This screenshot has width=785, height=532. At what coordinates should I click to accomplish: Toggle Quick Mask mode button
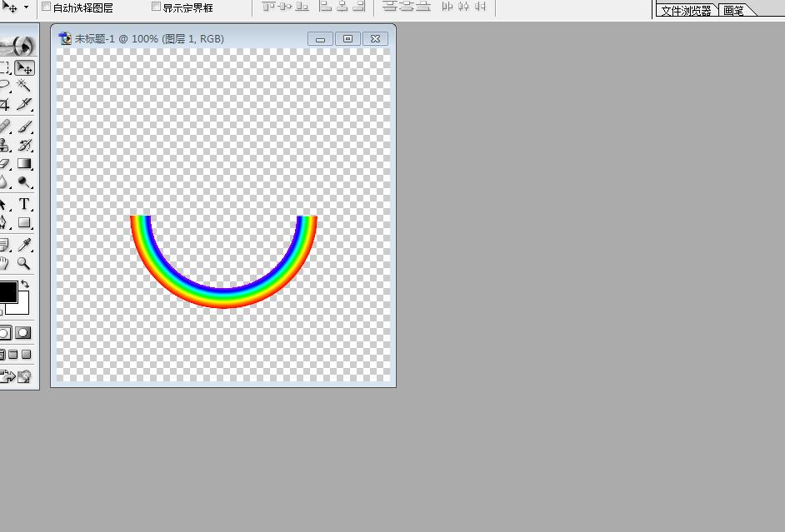pos(23,333)
